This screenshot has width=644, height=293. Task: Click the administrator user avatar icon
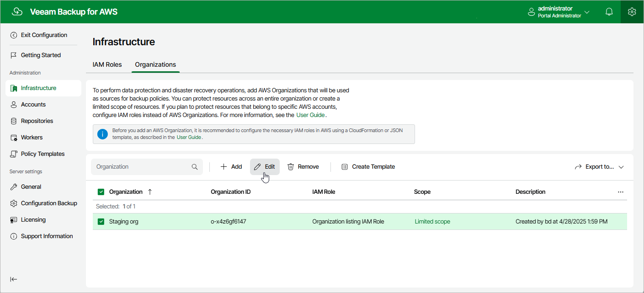(532, 12)
